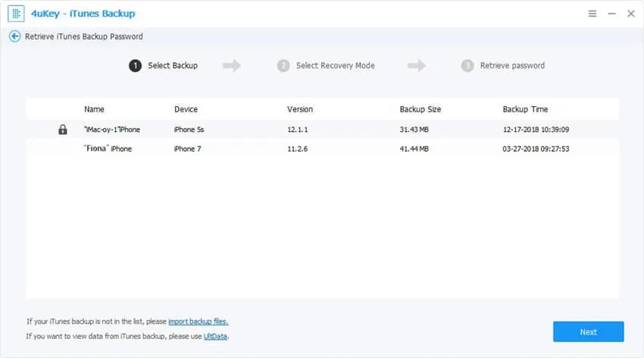This screenshot has height=358, width=644.
Task: Open the UltData link
Action: pos(216,336)
